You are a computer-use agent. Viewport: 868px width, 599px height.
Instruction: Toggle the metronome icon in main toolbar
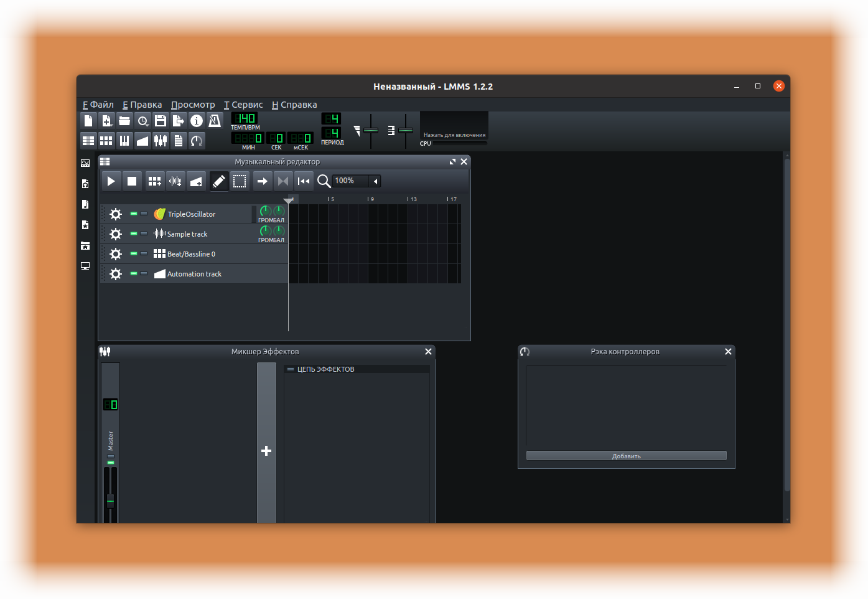tap(215, 121)
